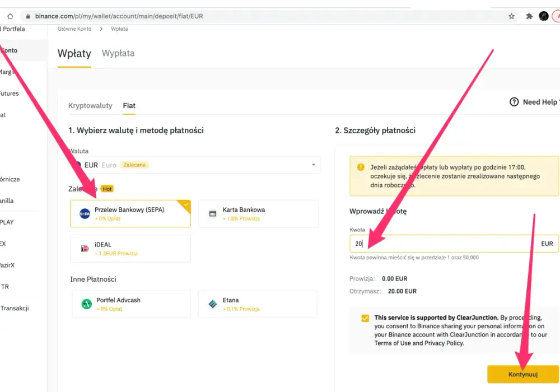Click the browser address bar URL
560x392 pixels.
pos(119,16)
